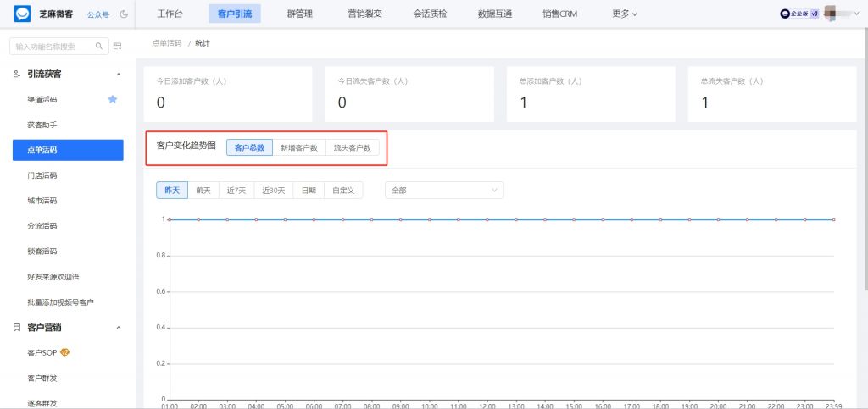Click 统计 breadcrumb text
This screenshot has height=409, width=868.
pos(203,43)
